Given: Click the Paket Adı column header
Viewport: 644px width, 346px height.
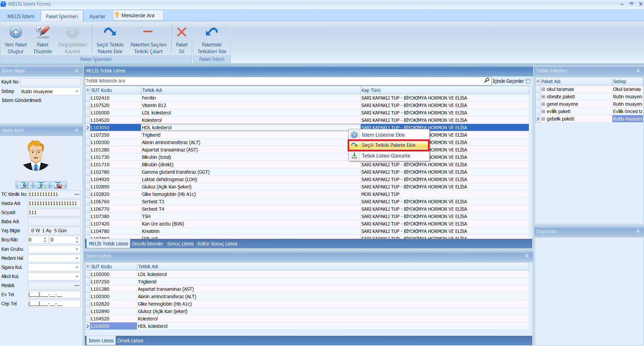Looking at the screenshot, I should [576, 81].
